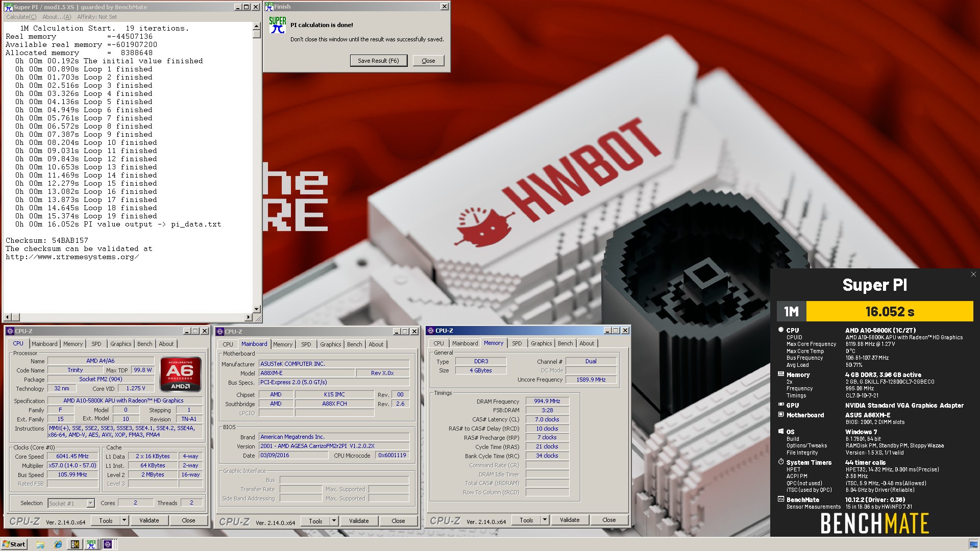Image resolution: width=980 pixels, height=551 pixels.
Task: Open the About menu in Super PI
Action: click(x=57, y=17)
